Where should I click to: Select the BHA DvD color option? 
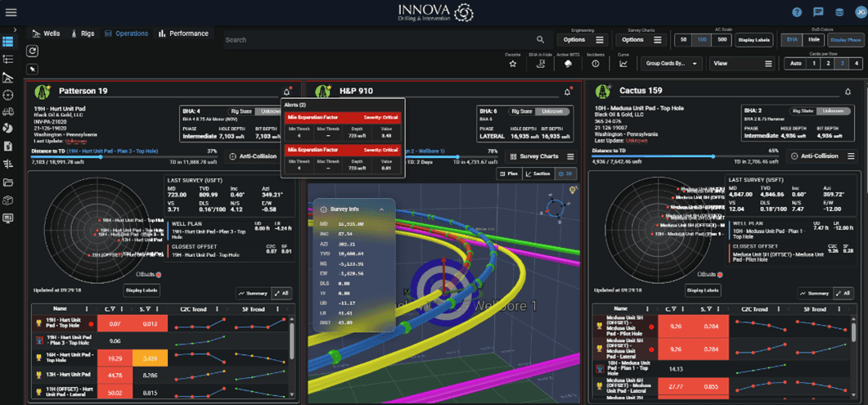pyautogui.click(x=792, y=40)
